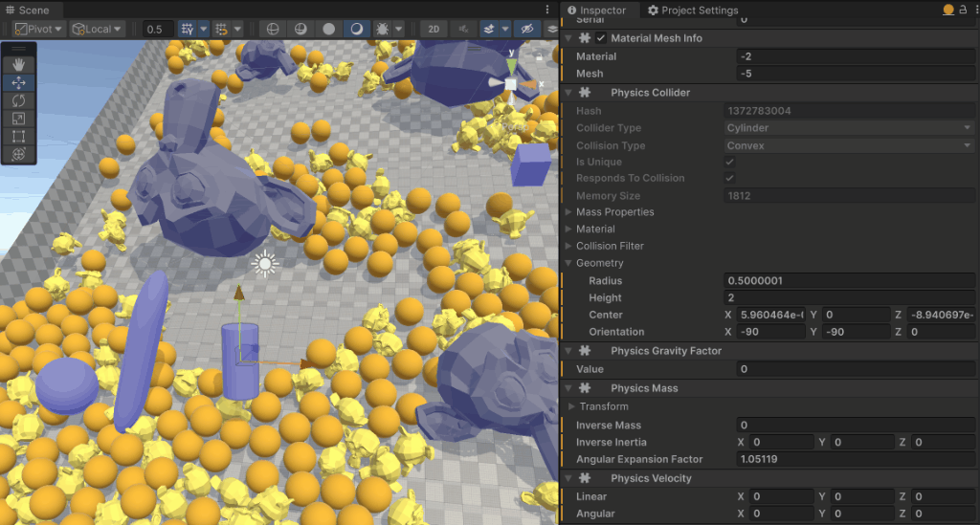Collapse the Physics Gravity Factor component
Image resolution: width=980 pixels, height=525 pixels.
click(x=568, y=351)
